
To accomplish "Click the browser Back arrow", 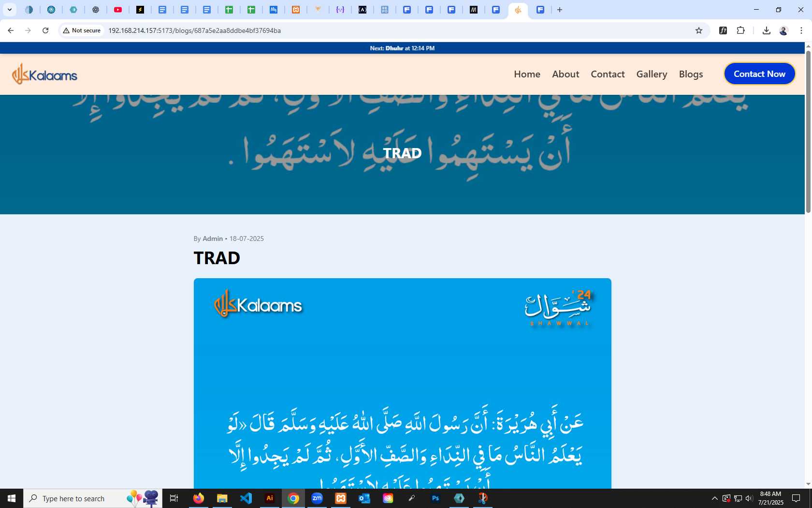I will pyautogui.click(x=11, y=30).
